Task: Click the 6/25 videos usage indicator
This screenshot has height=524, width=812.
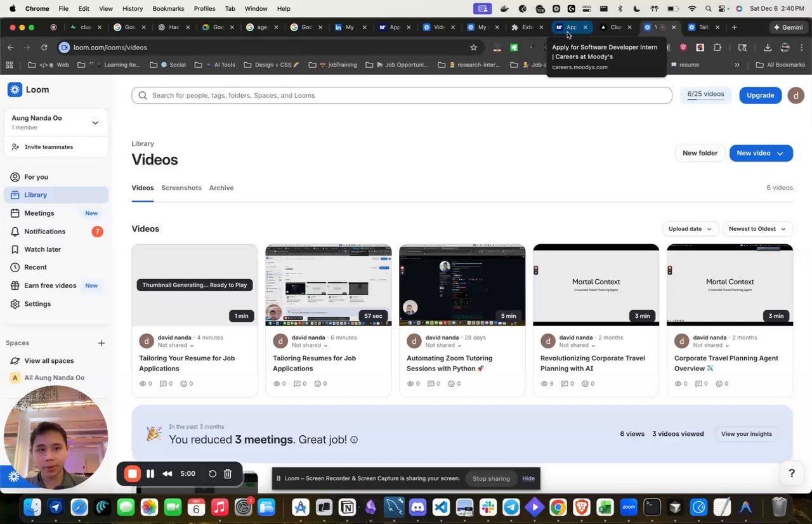Action: click(x=705, y=95)
